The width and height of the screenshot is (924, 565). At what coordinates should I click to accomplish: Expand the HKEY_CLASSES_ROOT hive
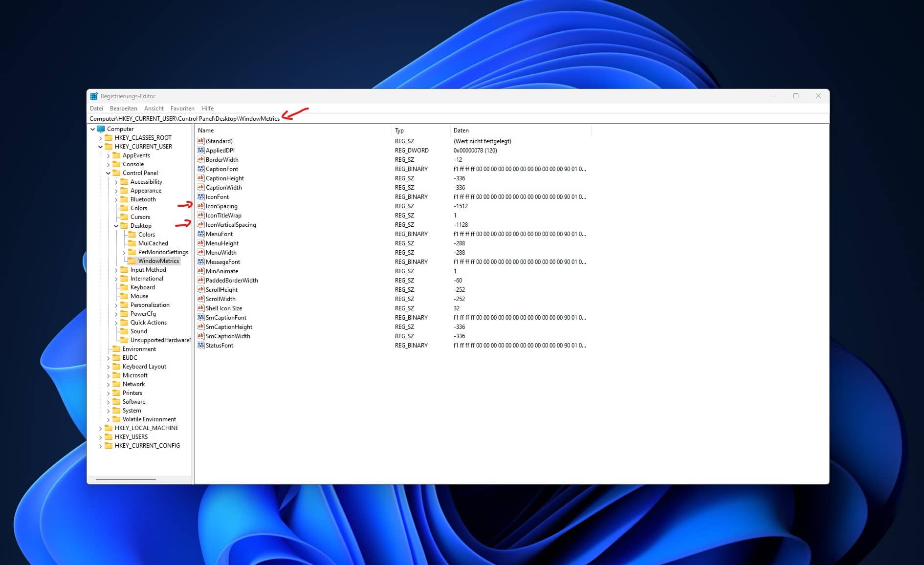[100, 138]
